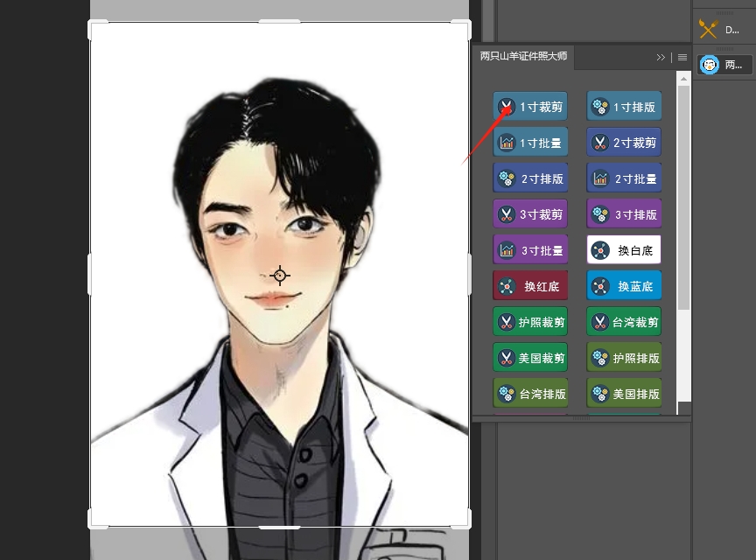Select the 3寸排版 purple layout button
Viewport: 756px width, 560px height.
click(623, 214)
